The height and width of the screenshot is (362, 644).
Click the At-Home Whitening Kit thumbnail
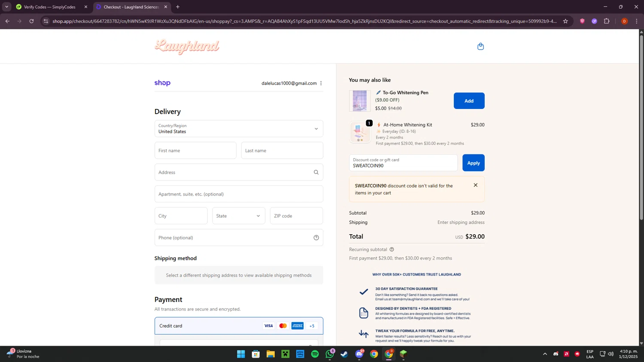(360, 133)
